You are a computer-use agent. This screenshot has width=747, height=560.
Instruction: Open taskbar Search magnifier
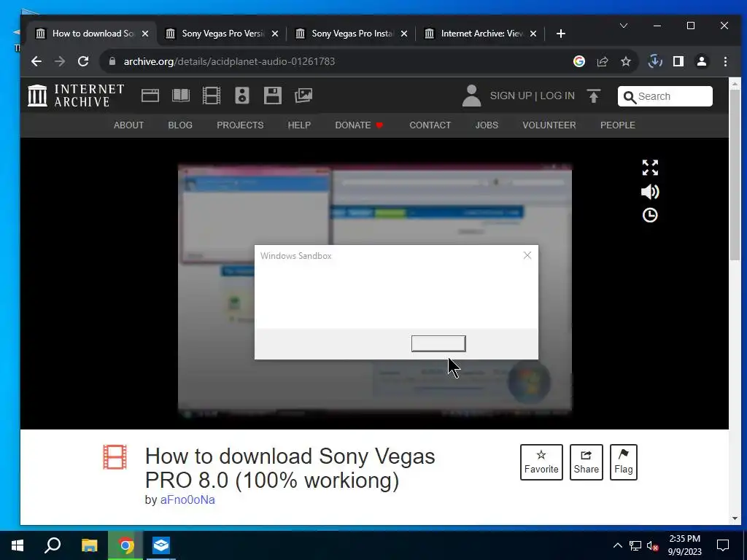pos(53,545)
